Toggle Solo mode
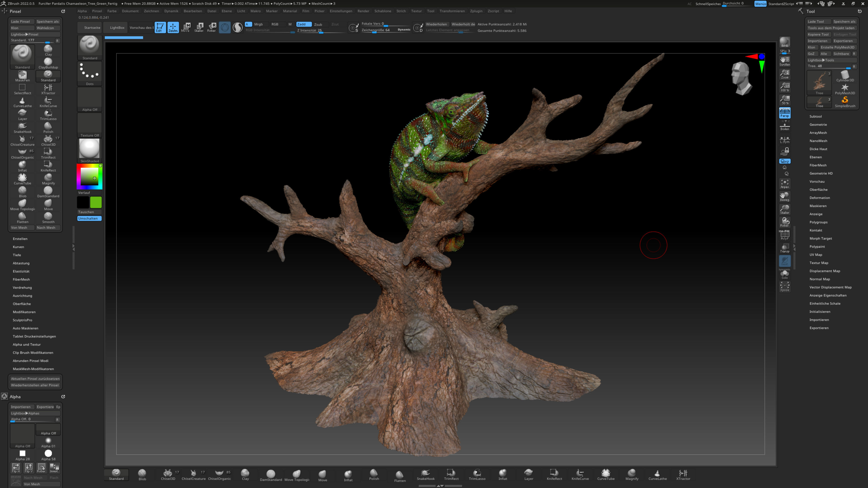 785,274
